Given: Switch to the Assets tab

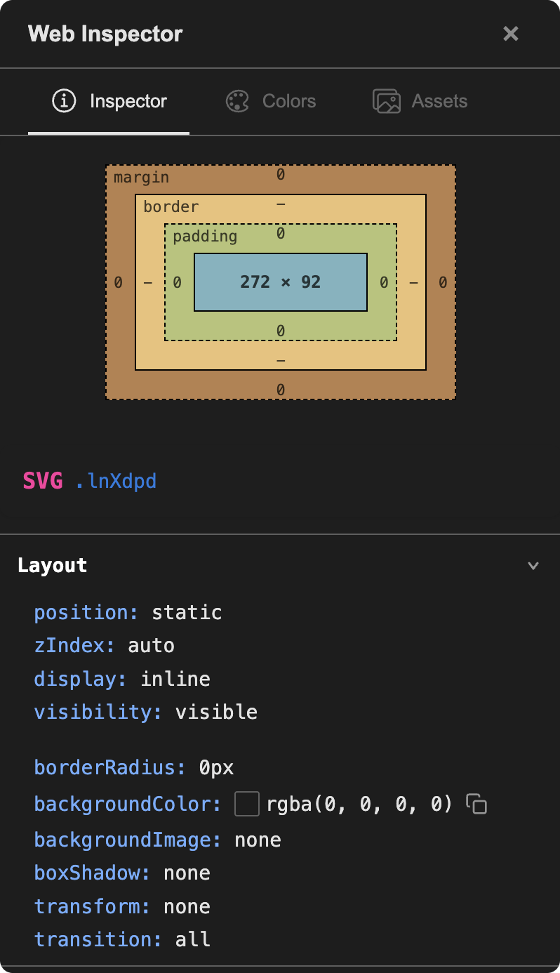Looking at the screenshot, I should [x=439, y=100].
